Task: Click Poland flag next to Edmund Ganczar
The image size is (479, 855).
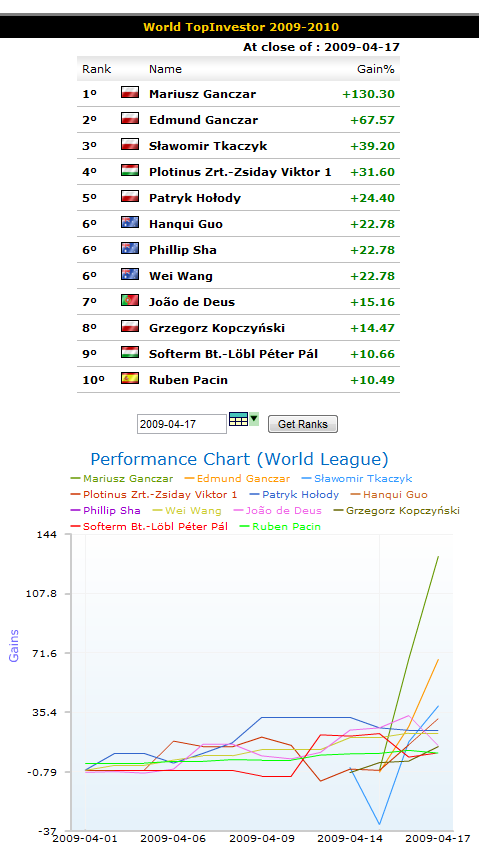Action: point(130,118)
